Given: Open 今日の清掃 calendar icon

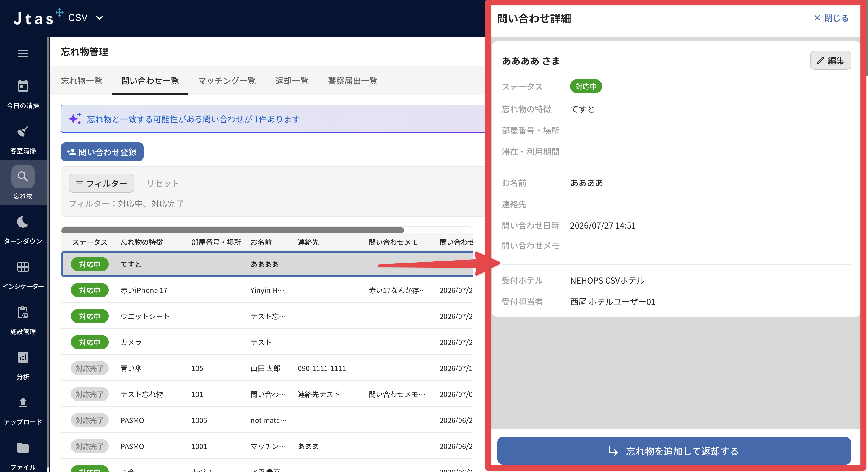Looking at the screenshot, I should 23,86.
